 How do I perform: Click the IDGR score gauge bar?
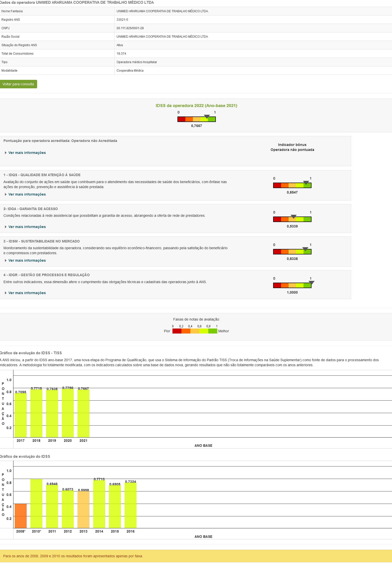pos(292,285)
